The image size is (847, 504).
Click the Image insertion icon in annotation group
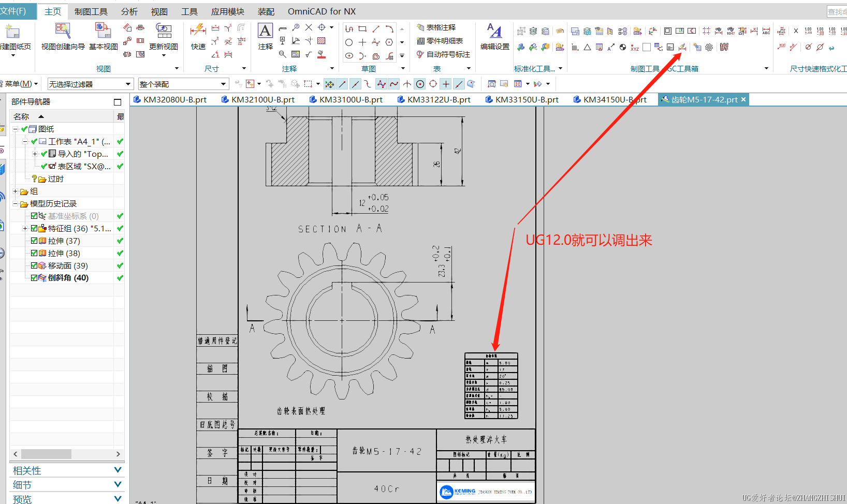tap(296, 54)
